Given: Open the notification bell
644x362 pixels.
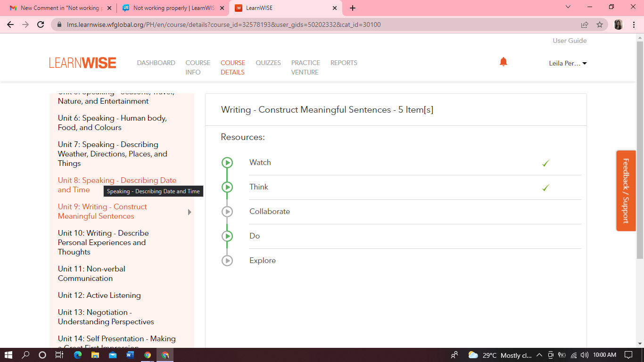Looking at the screenshot, I should 504,62.
